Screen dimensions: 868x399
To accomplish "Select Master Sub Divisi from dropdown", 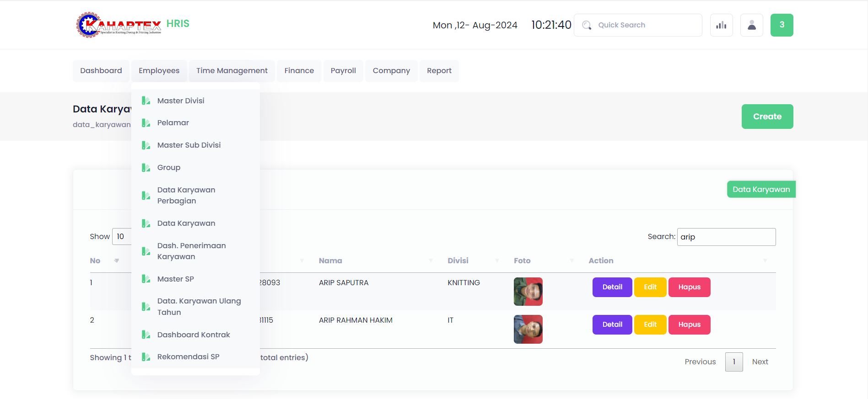I will [x=189, y=145].
